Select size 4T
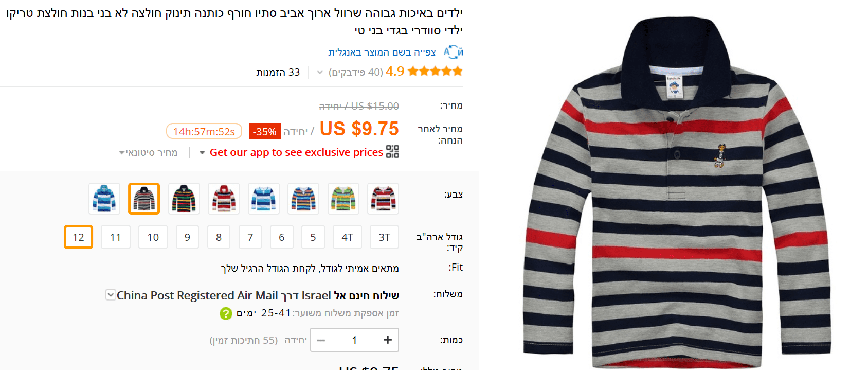The height and width of the screenshot is (370, 868). (x=348, y=237)
